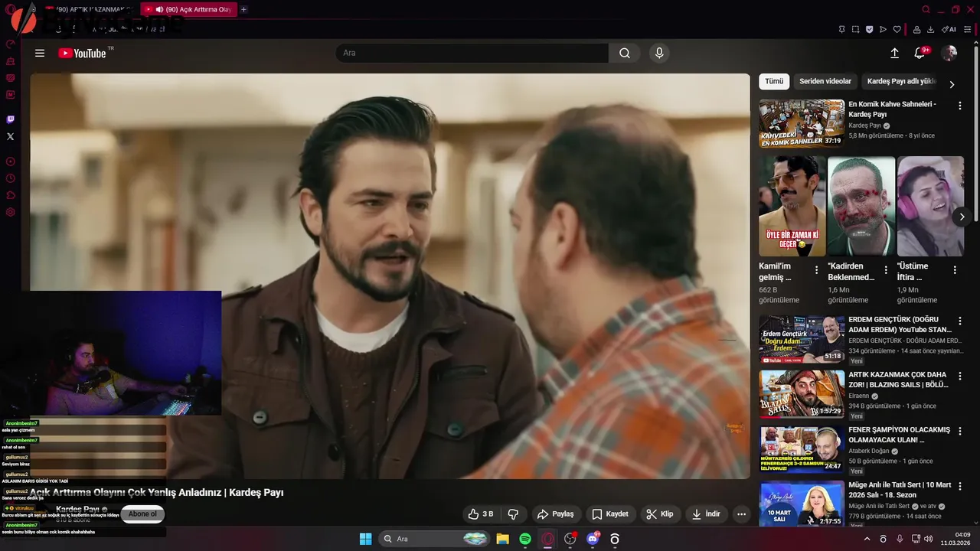Screen dimensions: 980x551
Task: Open the GX Control icon in the sidebar
Action: tap(10, 44)
